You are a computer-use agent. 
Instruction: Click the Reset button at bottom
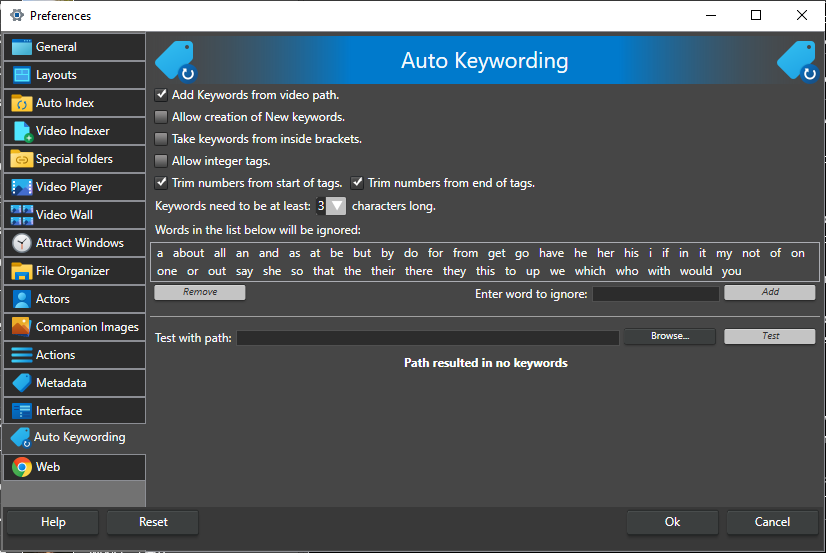point(153,522)
